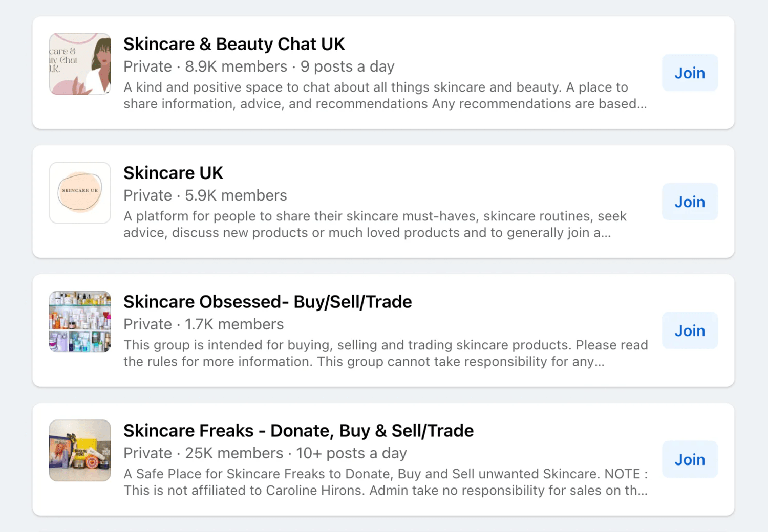Open the Skincare Obsessed product shelf thumbnail
Image resolution: width=768 pixels, height=532 pixels.
(80, 322)
